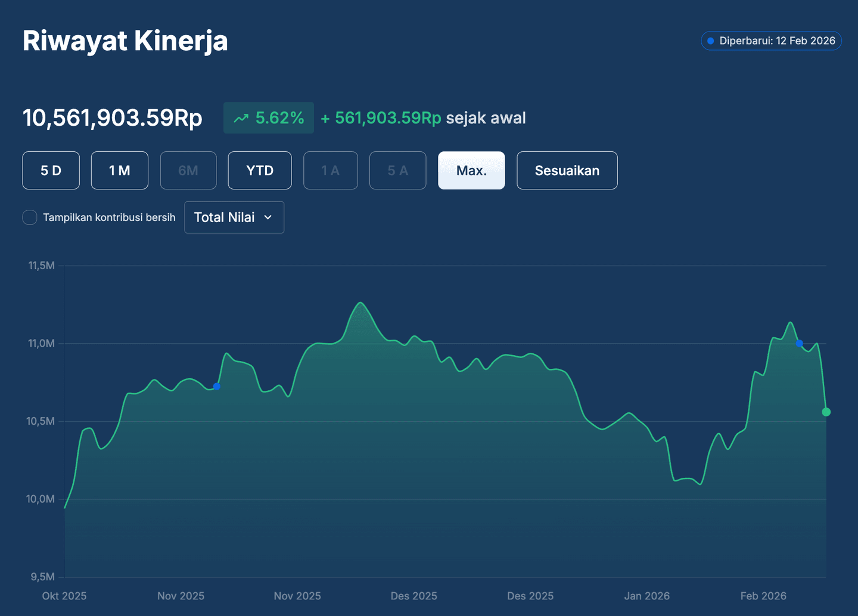Open the Sesuaikan custom range option
Screen dimensions: 858x616
click(x=567, y=170)
